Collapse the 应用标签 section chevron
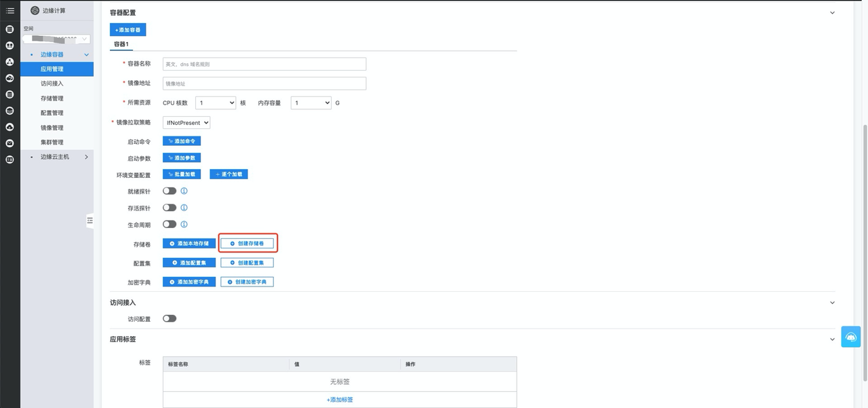This screenshot has height=408, width=868. [833, 339]
